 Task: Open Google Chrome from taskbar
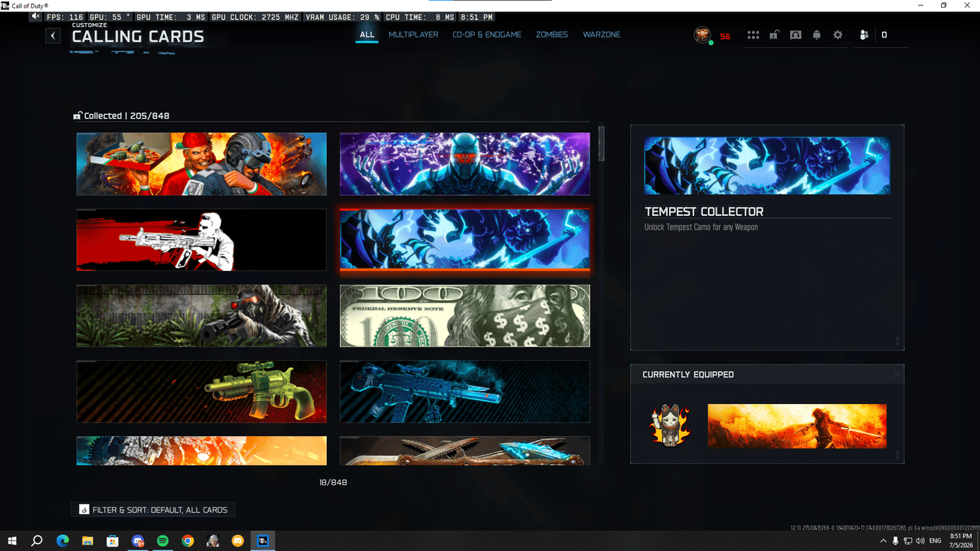coord(188,541)
